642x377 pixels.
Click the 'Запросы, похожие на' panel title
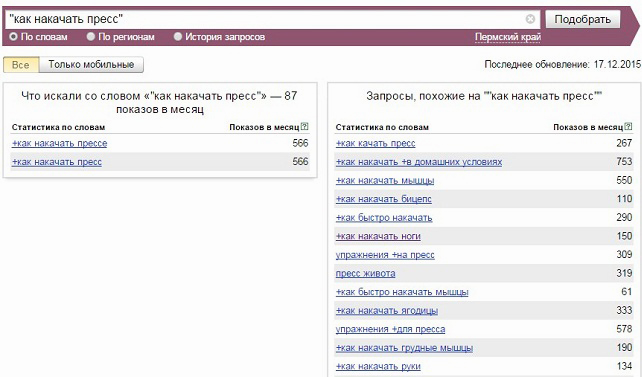484,96
